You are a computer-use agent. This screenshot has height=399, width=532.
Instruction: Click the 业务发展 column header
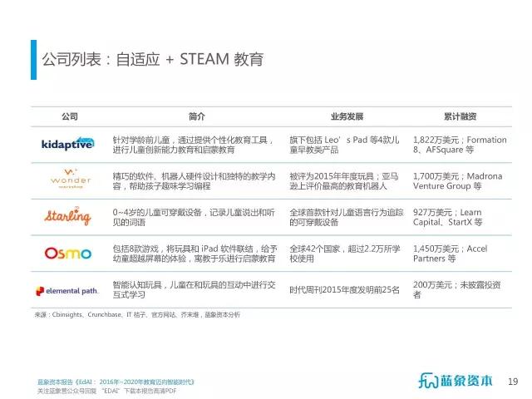(347, 116)
